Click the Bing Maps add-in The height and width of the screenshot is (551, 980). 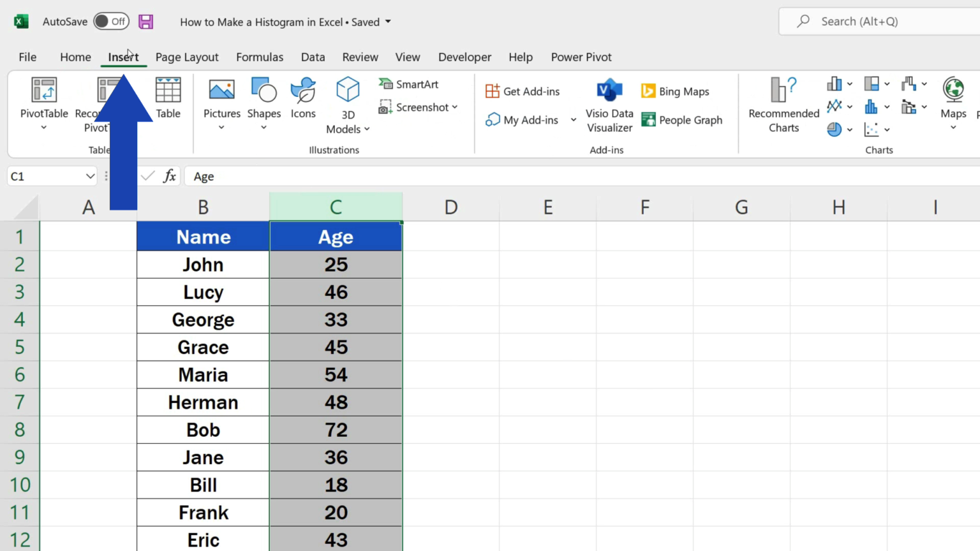tap(674, 91)
